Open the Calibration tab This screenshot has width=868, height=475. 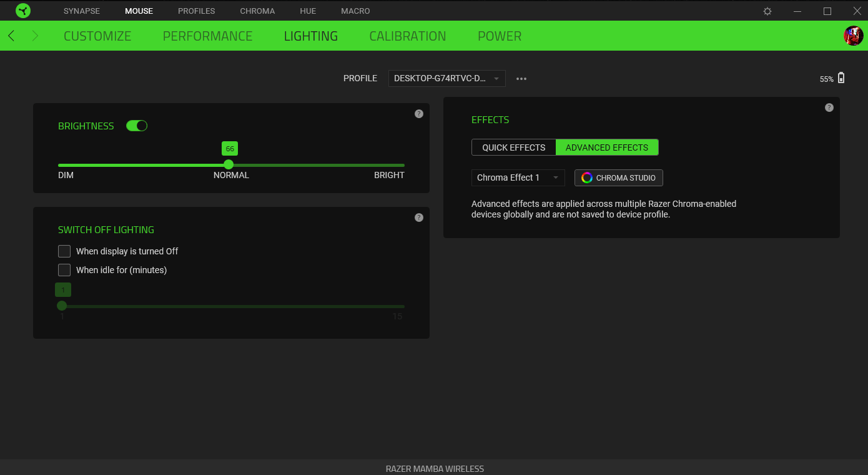click(x=407, y=36)
